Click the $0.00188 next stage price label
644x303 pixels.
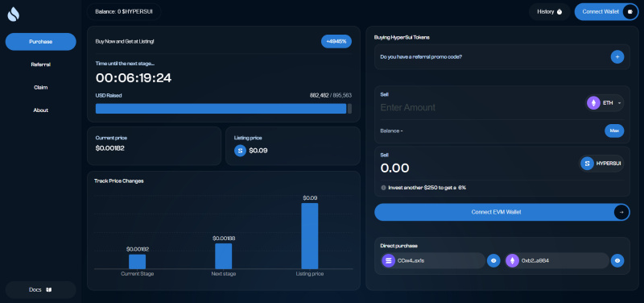(x=224, y=239)
